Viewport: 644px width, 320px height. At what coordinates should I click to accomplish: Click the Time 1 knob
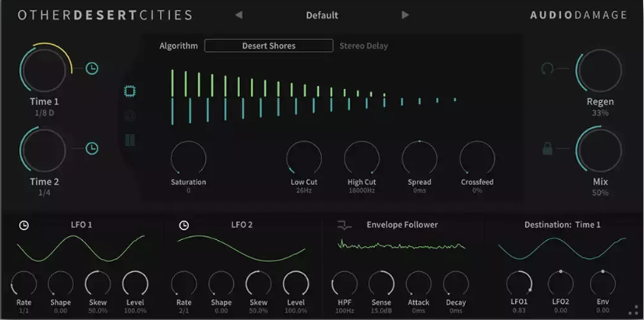[44, 70]
